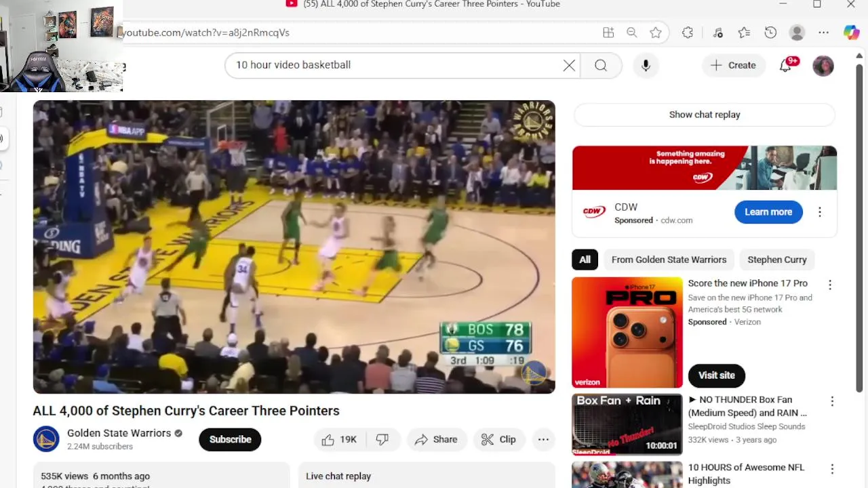Click the video player to pause
Viewport: 868px width, 488px height.
[294, 247]
